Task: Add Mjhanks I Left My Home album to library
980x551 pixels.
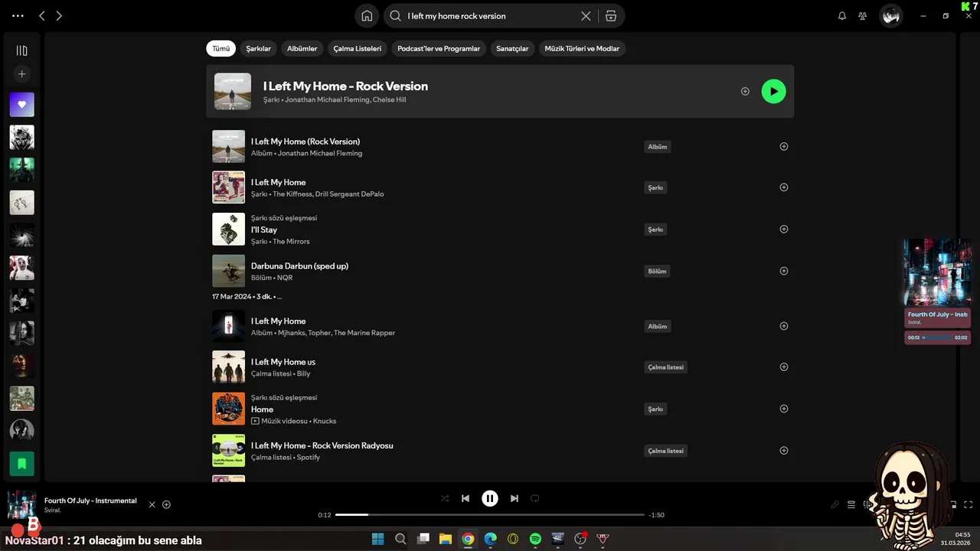Action: [783, 326]
